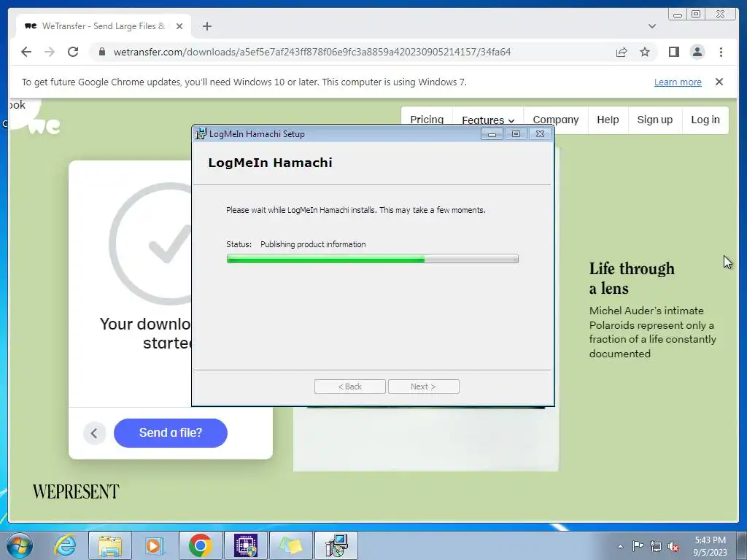This screenshot has height=560, width=747.
Task: Click the muted volume tray icon
Action: click(x=673, y=547)
